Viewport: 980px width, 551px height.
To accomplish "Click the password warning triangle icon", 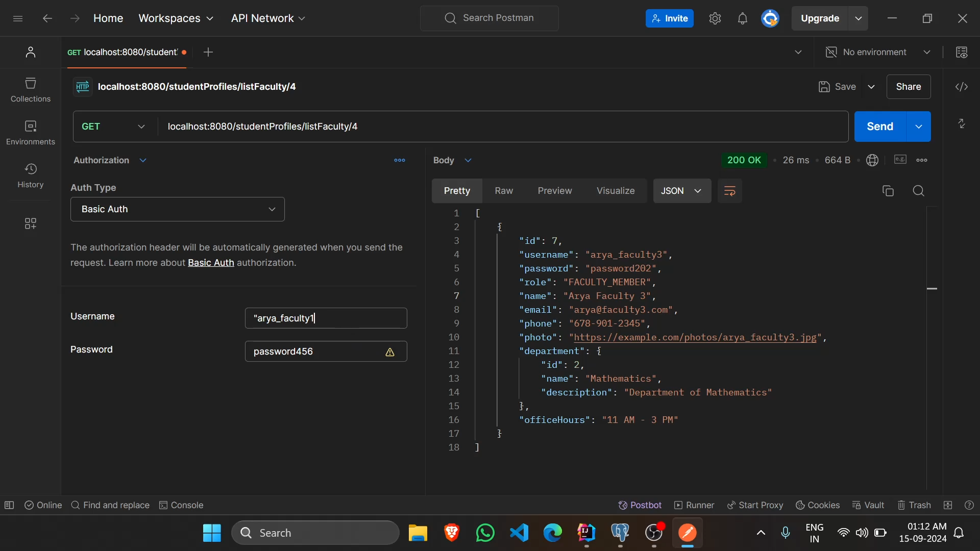I will [390, 352].
